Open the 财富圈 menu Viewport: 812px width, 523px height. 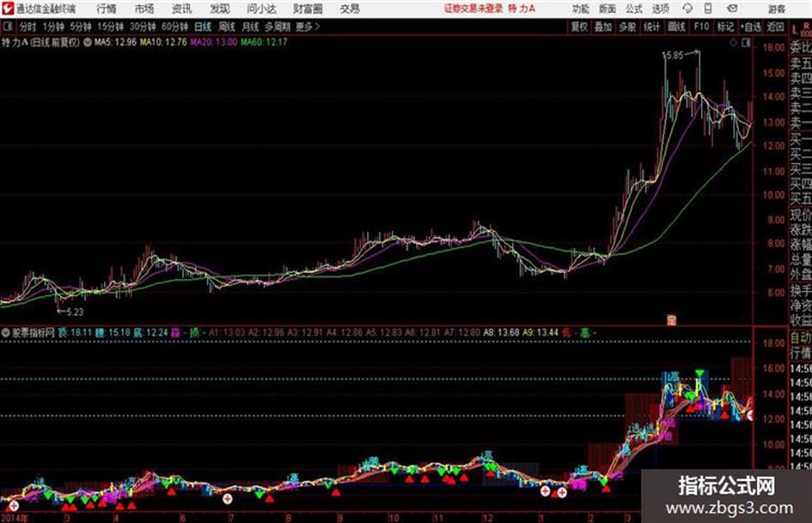coord(308,9)
